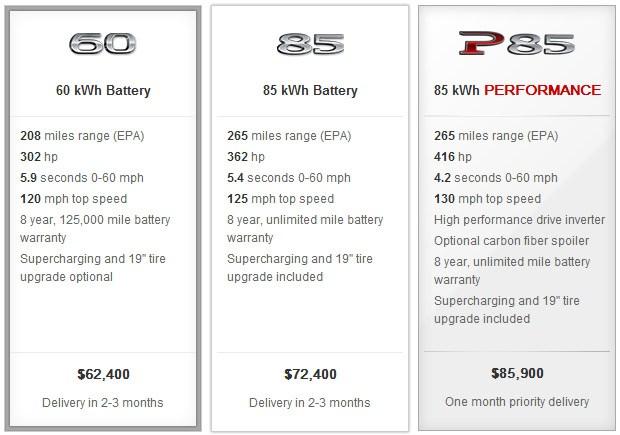The image size is (620, 435).
Task: Click the $62,400 price
Action: (x=103, y=375)
